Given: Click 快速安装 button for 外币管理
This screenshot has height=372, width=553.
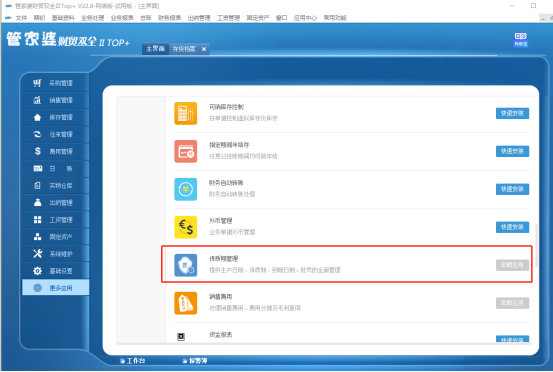Looking at the screenshot, I should 512,227.
